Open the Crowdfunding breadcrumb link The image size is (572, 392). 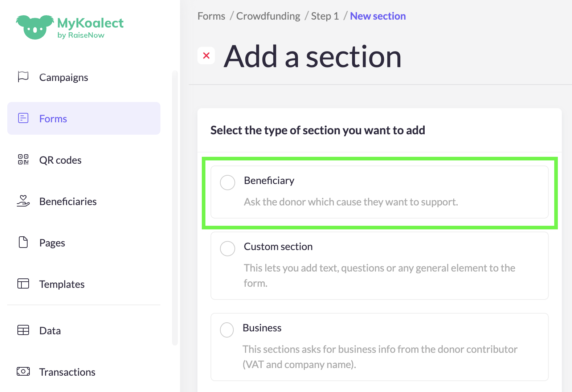pyautogui.click(x=268, y=16)
